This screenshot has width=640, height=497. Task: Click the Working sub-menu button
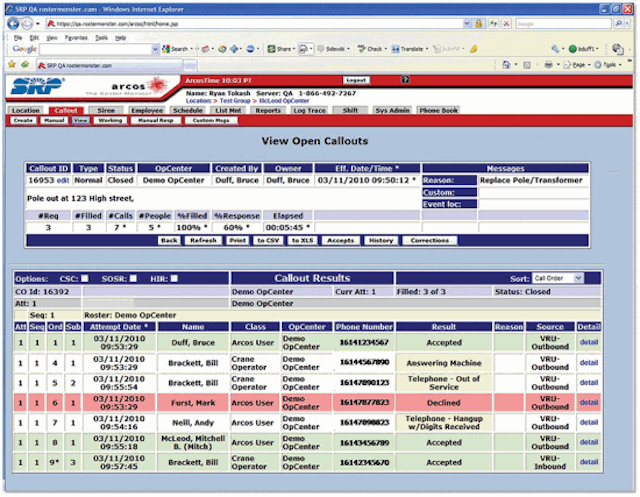110,120
